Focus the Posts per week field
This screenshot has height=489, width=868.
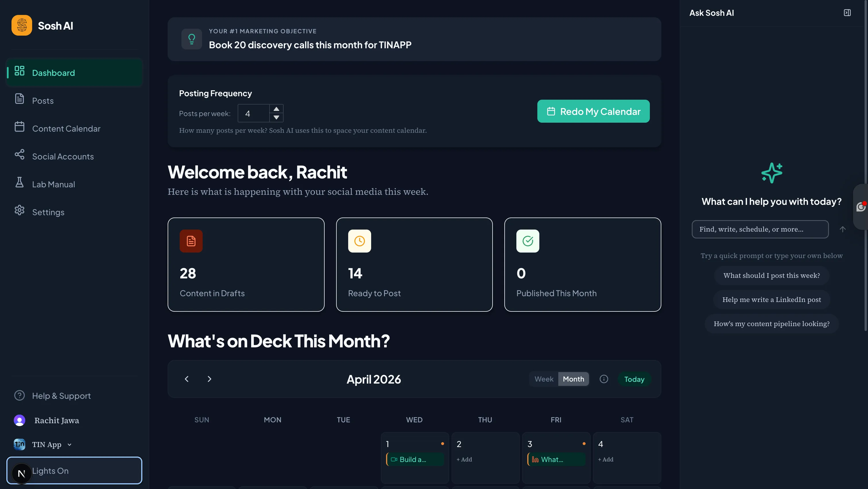(x=253, y=113)
